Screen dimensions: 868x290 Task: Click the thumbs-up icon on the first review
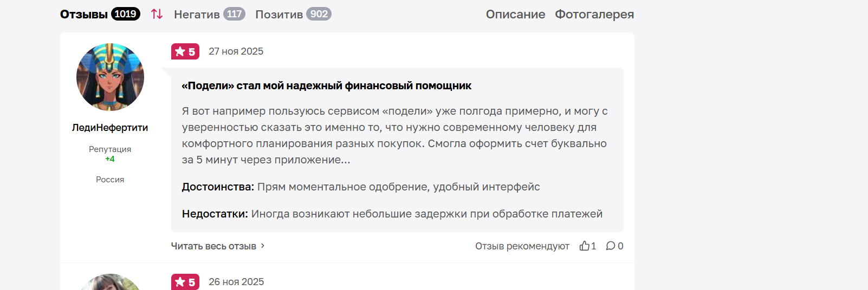[x=584, y=246]
